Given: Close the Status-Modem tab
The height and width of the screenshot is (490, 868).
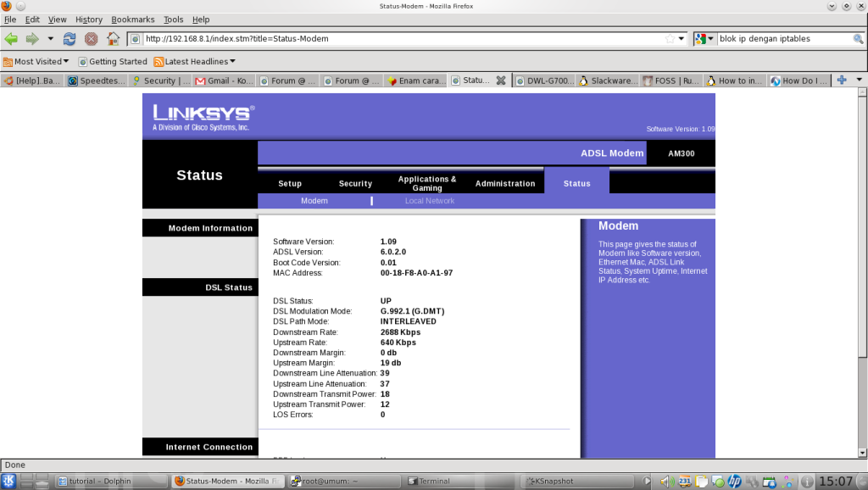Looking at the screenshot, I should [501, 81].
